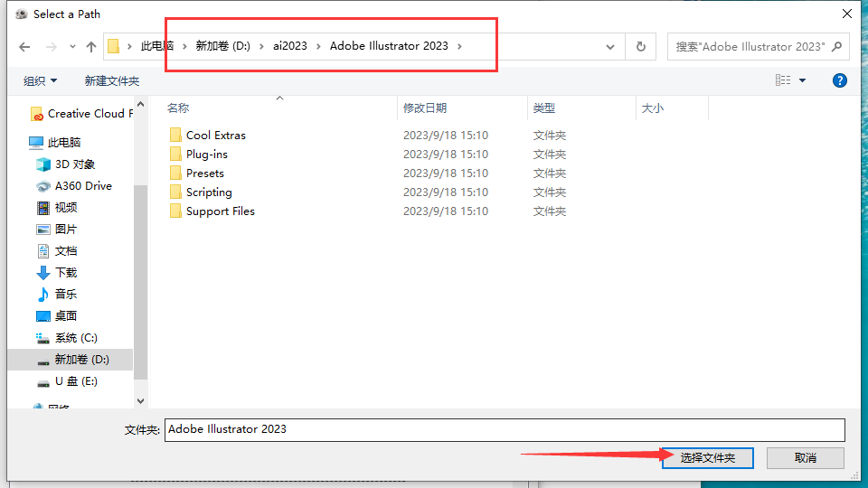868x488 pixels.
Task: Refresh the current folder view
Action: pos(640,46)
